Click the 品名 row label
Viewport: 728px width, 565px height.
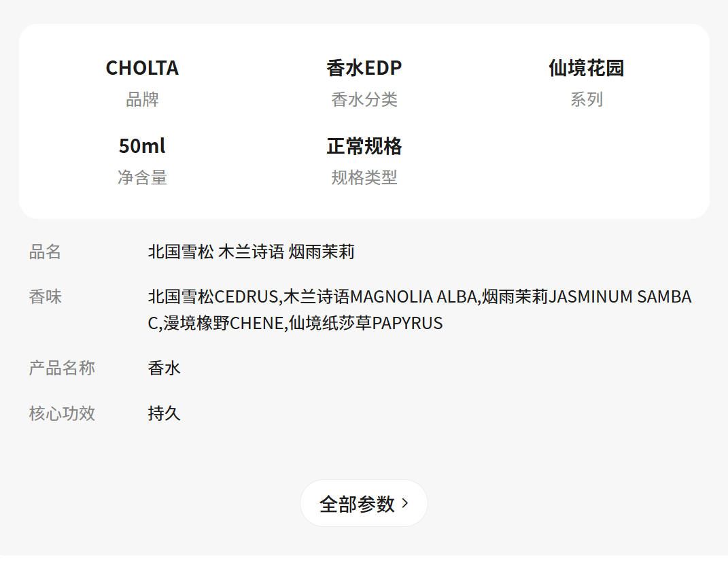pos(45,252)
